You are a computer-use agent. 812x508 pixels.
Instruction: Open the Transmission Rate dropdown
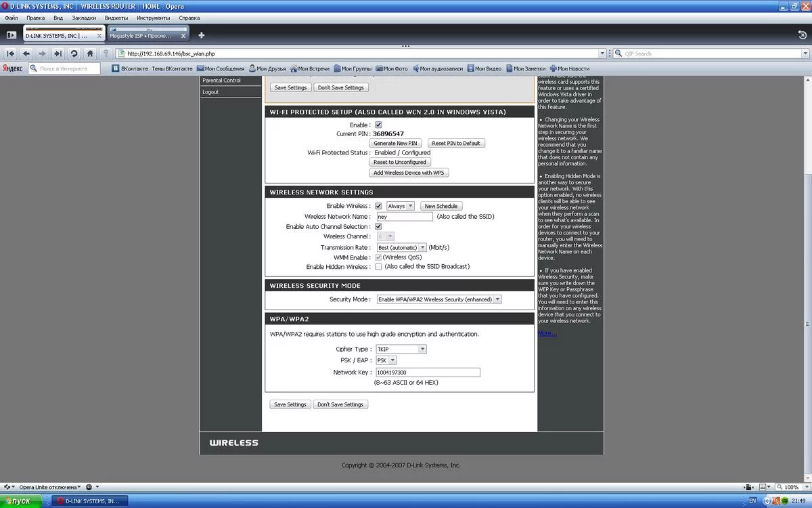coord(401,247)
